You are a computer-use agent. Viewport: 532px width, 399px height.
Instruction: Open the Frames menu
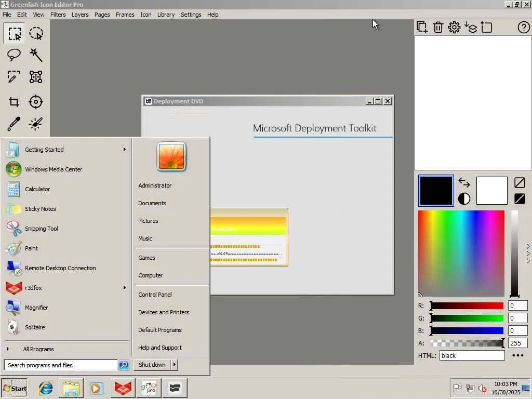point(125,15)
